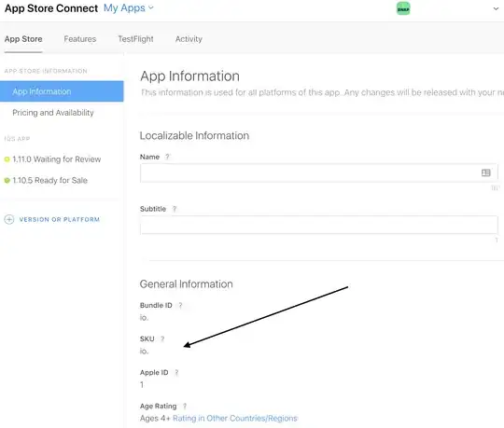Click the Subtitle input field

[x=319, y=225]
